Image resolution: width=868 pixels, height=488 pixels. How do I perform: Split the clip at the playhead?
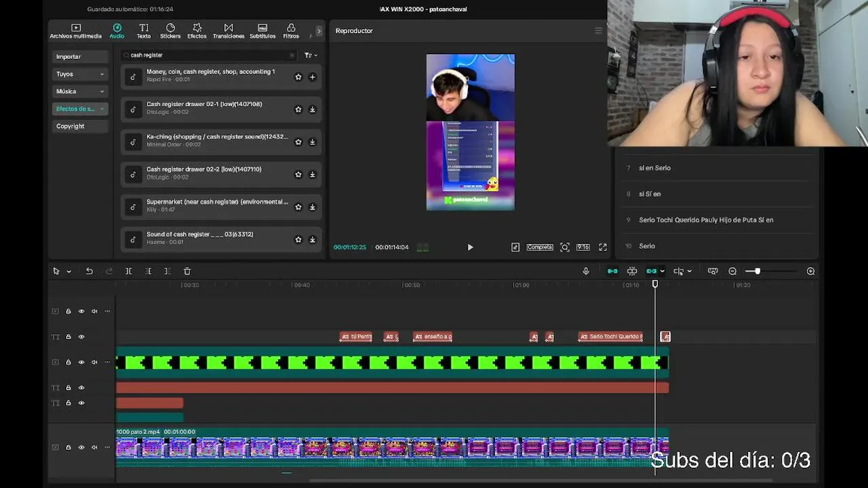(128, 271)
